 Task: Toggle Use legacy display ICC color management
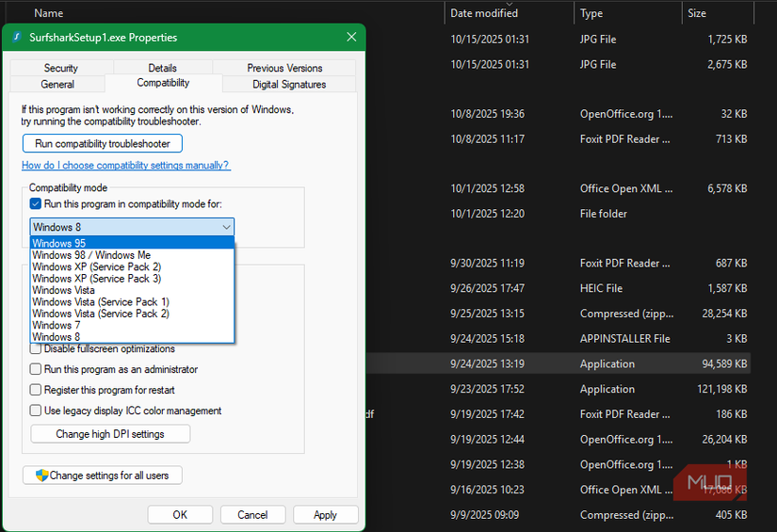point(36,411)
